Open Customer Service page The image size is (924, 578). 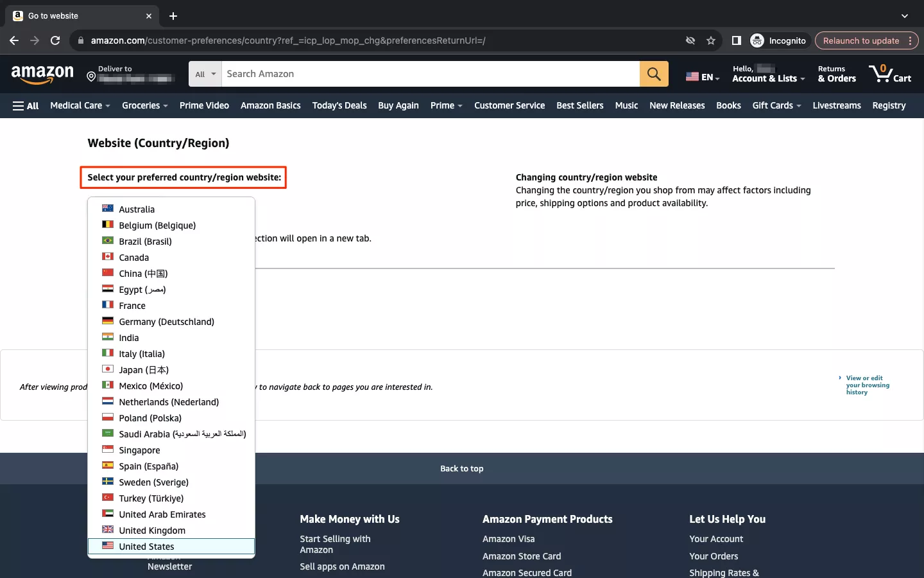pos(509,105)
